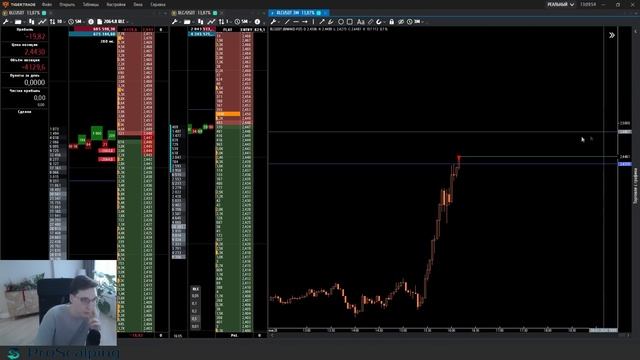Select the trend line drawing tool

coord(287,22)
